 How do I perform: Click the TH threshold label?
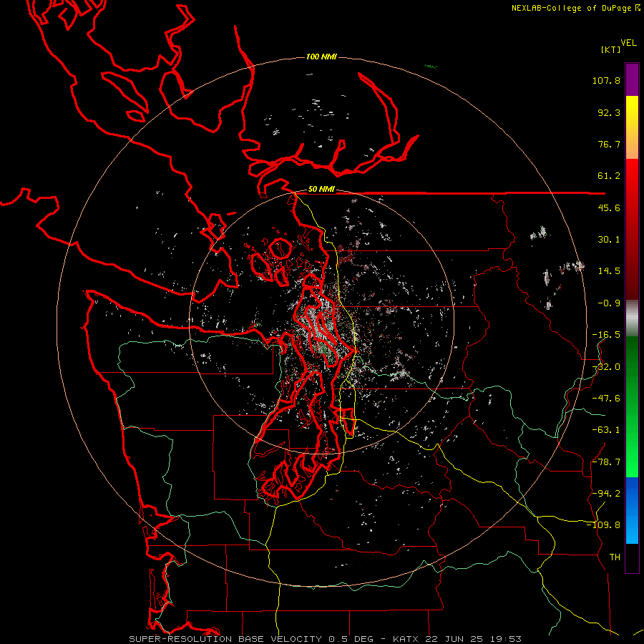[x=615, y=557]
